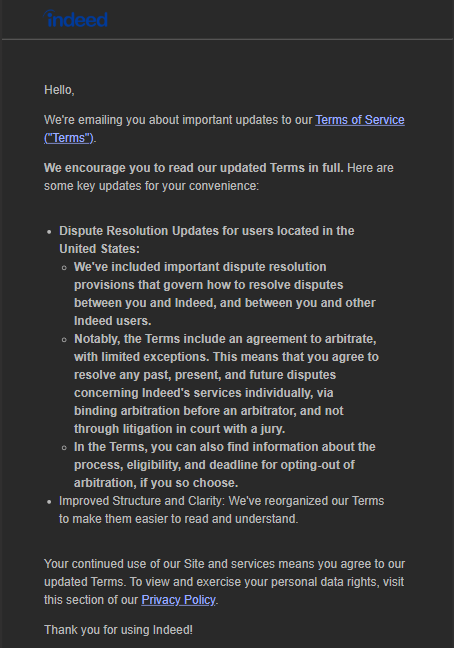The image size is (454, 648).
Task: Open the Terms of Service link
Action: pos(360,120)
